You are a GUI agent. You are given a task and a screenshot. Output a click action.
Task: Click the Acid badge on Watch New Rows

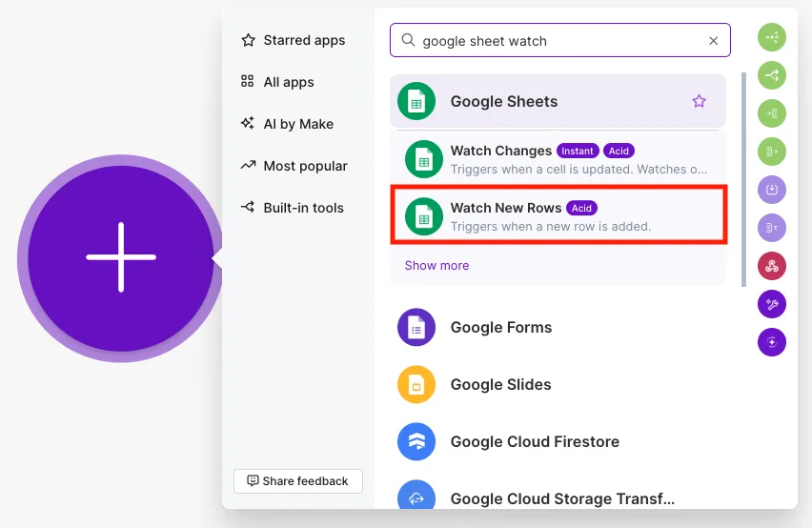pyautogui.click(x=581, y=208)
